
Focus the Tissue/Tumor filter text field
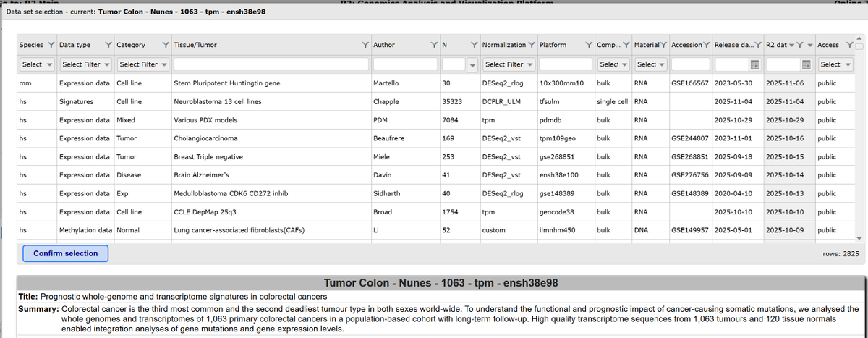pyautogui.click(x=271, y=64)
